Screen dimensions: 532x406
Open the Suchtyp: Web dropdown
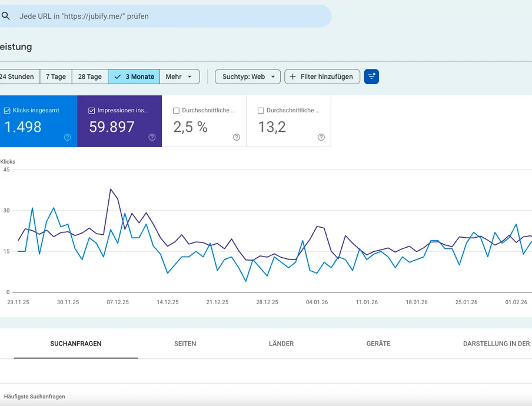[x=247, y=76]
